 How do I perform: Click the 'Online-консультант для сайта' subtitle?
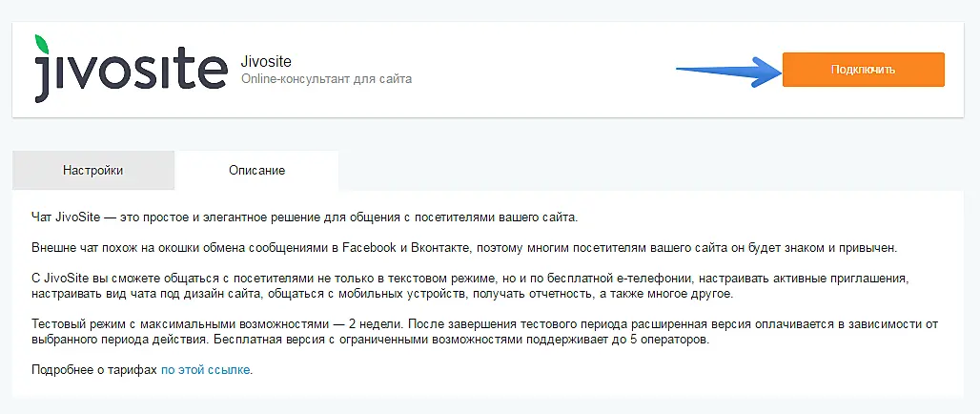(x=326, y=79)
